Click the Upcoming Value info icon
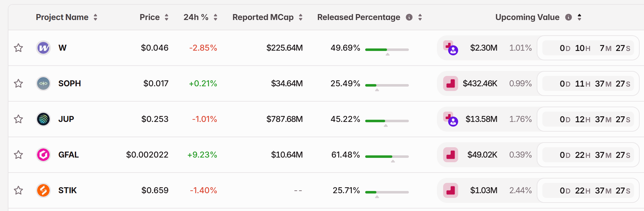 click(569, 18)
